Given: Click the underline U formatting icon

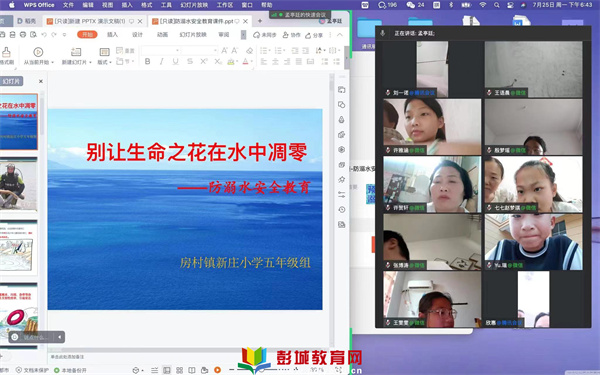Looking at the screenshot, I should pos(175,62).
